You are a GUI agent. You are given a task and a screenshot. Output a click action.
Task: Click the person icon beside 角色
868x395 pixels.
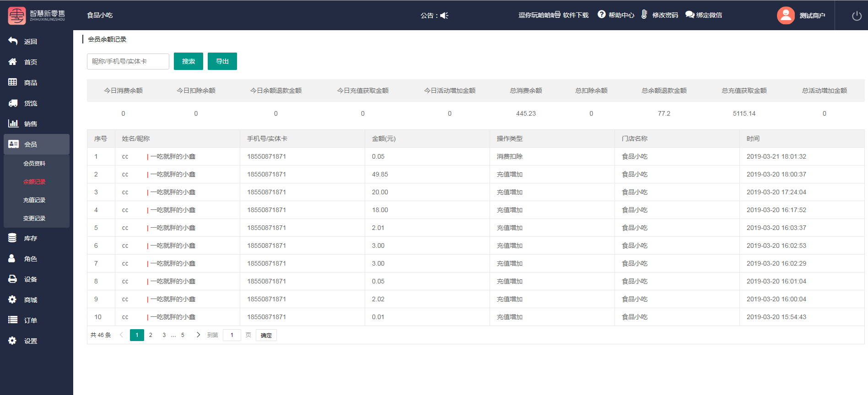click(12, 259)
